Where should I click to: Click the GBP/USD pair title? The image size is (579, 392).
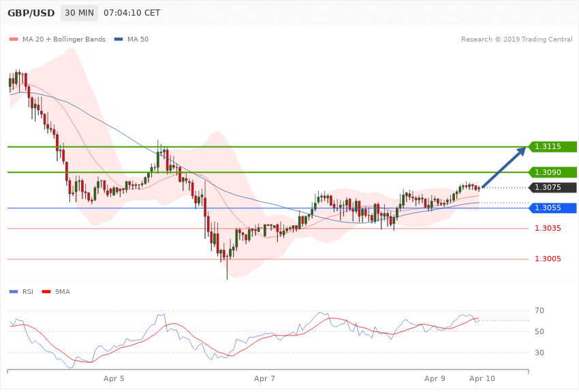tap(31, 13)
